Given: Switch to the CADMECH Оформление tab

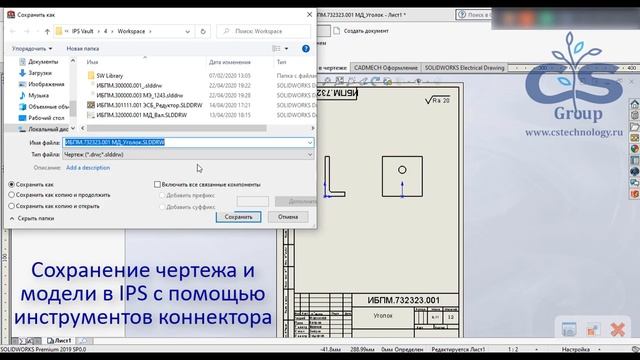Looking at the screenshot, I should 386,68.
